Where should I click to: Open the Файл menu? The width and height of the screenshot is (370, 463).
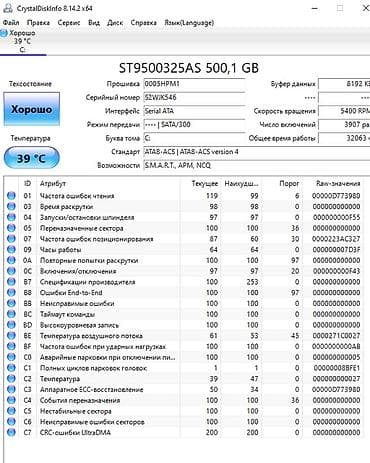(x=11, y=23)
